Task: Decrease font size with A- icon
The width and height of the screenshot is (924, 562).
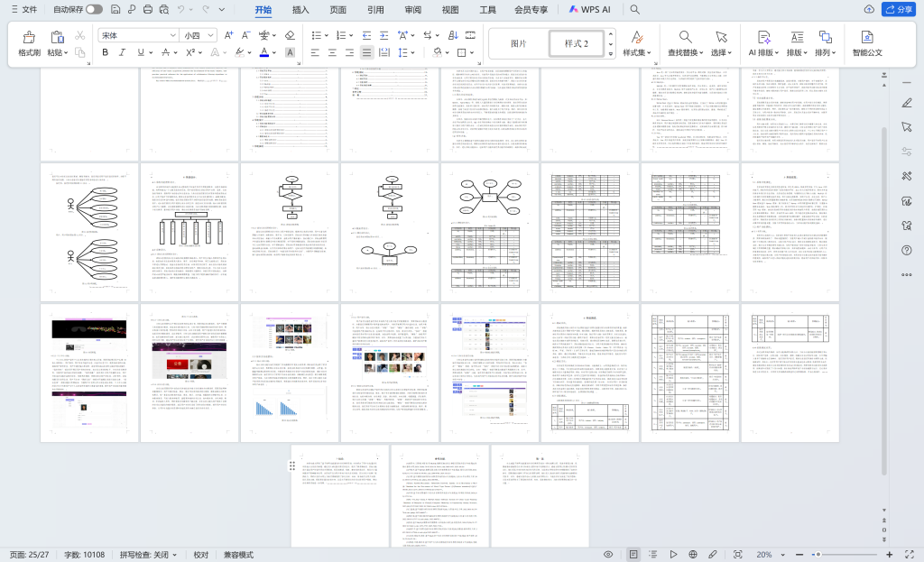Action: click(246, 35)
